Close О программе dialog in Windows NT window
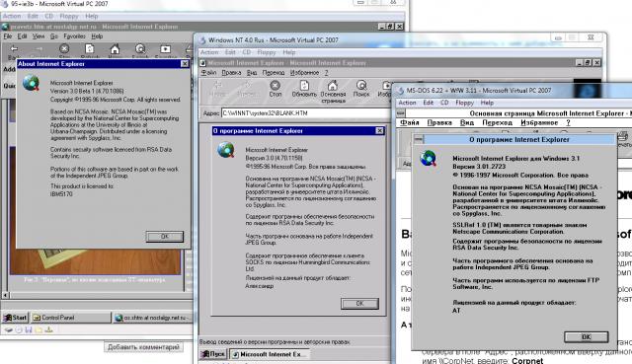 tap(379, 130)
